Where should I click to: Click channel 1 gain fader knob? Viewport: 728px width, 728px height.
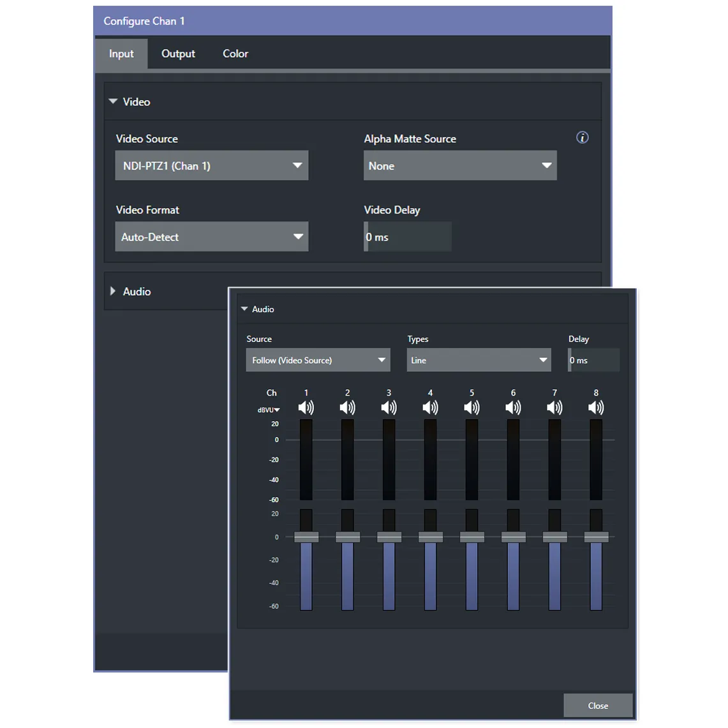(x=306, y=537)
